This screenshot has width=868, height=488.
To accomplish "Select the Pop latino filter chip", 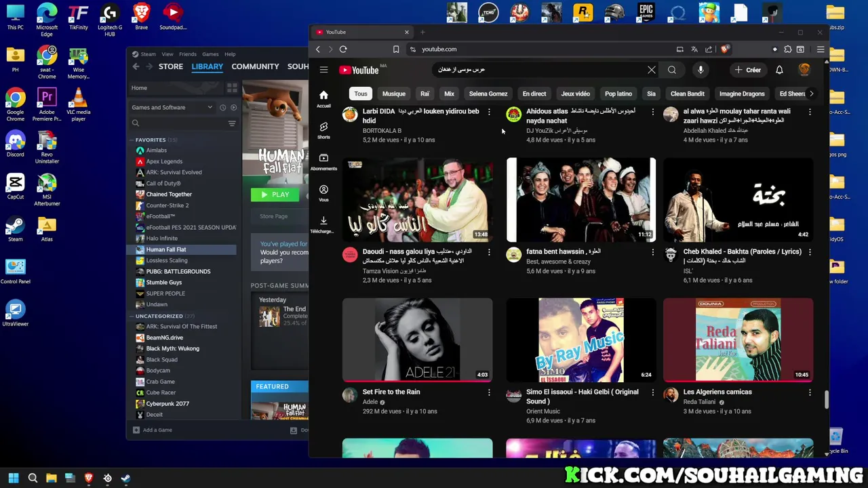I will pyautogui.click(x=618, y=94).
